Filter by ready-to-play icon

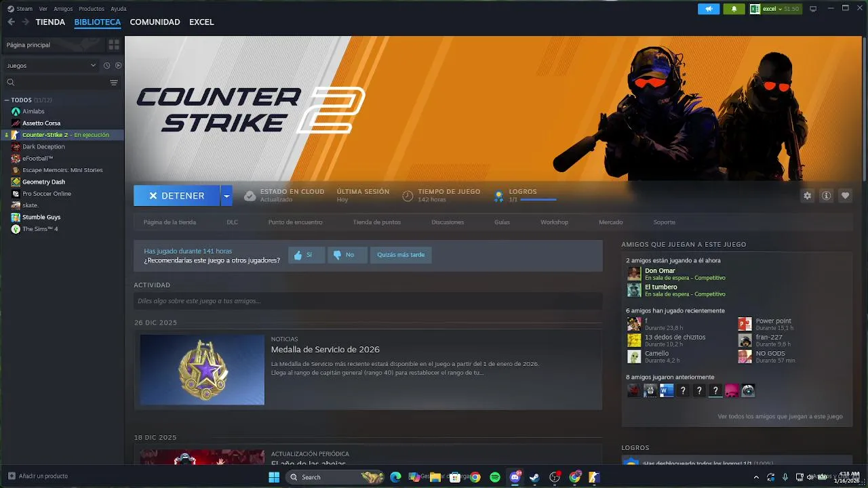click(118, 66)
